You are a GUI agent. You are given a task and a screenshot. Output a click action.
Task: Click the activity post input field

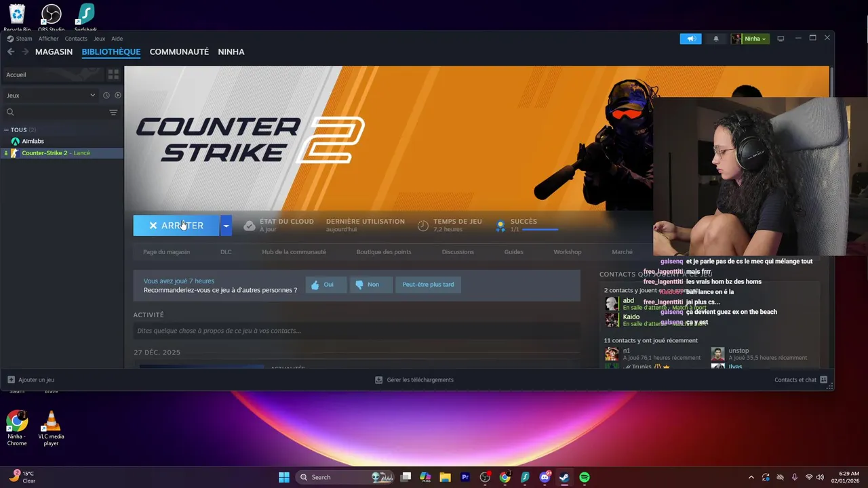(357, 331)
